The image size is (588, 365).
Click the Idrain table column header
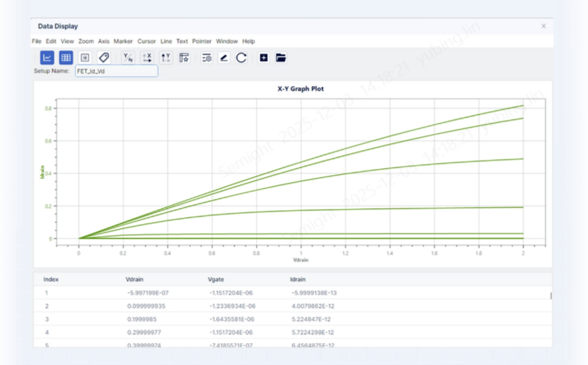[x=298, y=280]
